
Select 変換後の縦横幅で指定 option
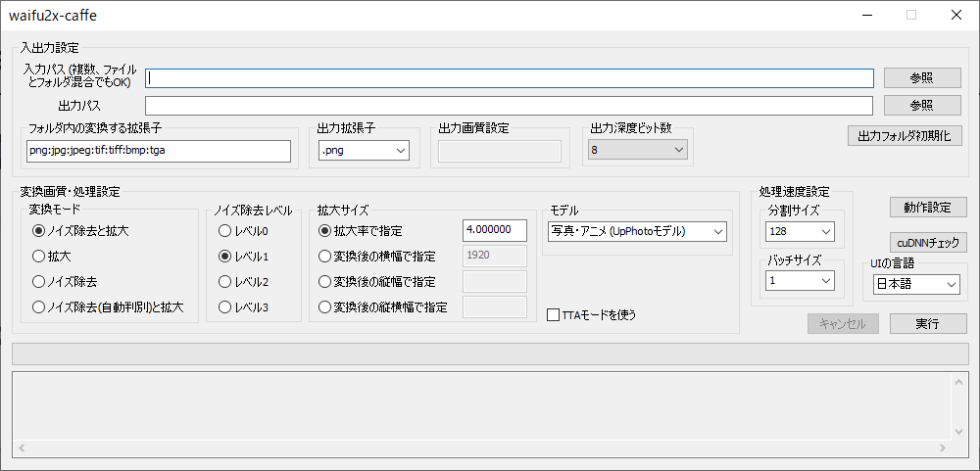coord(383,307)
